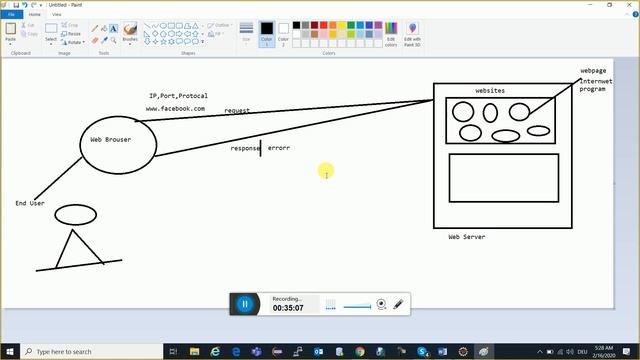Choose the Rectangle shape in Shapes gallery
This screenshot has height=360, width=640.
point(171,26)
